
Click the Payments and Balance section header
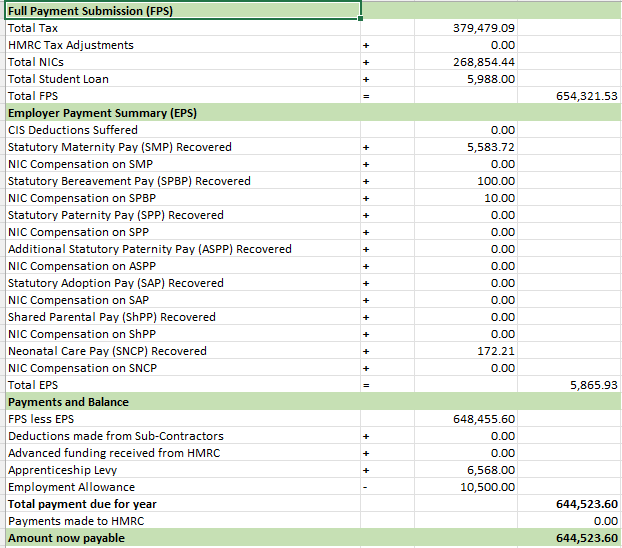(68, 402)
